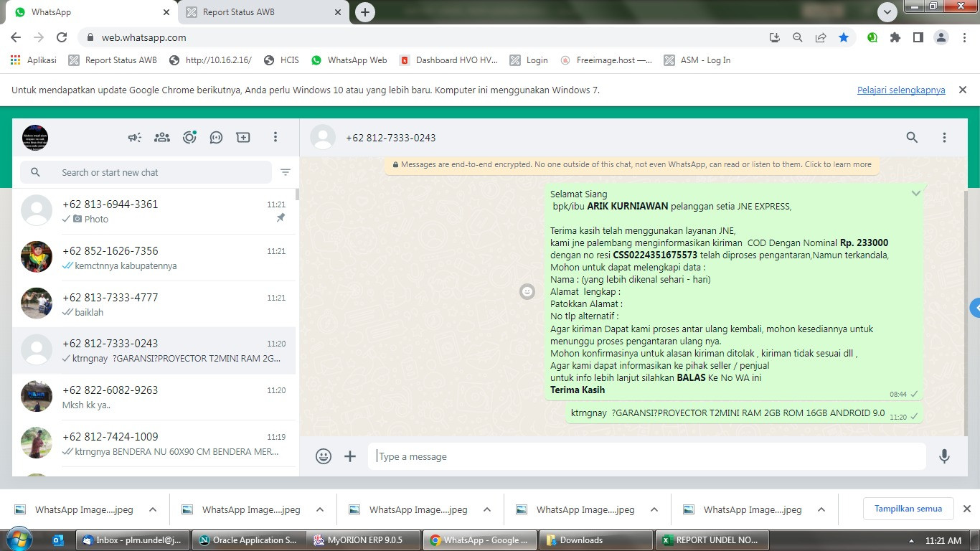Click Tampilkan semua downloads button
The image size is (980, 551).
pyautogui.click(x=908, y=509)
